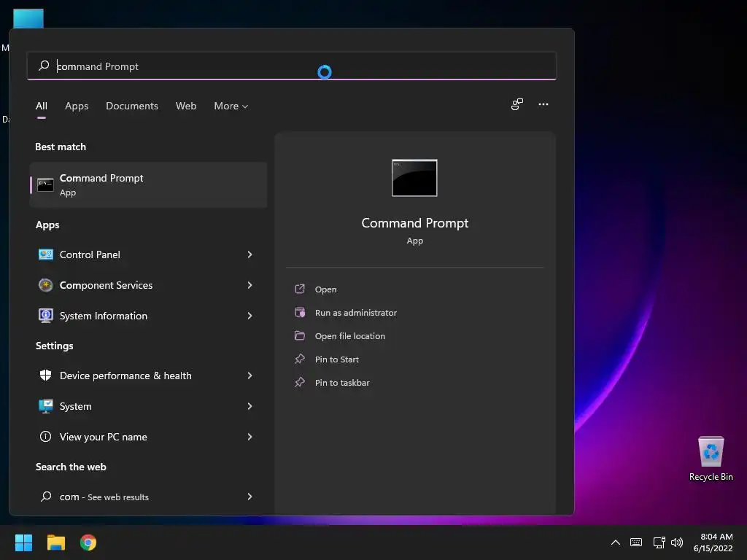Click the Command Prompt icon in best match
Image resolution: width=747 pixels, height=560 pixels.
tap(45, 184)
